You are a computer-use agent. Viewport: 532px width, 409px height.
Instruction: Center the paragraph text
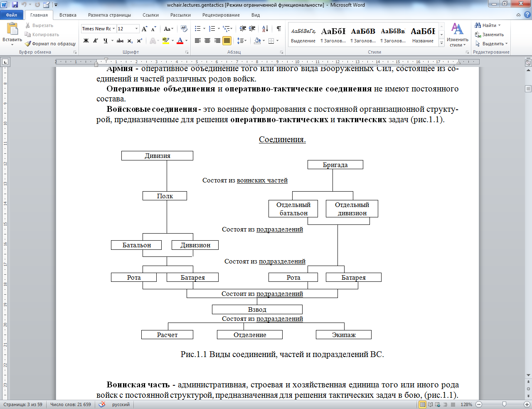coord(207,41)
